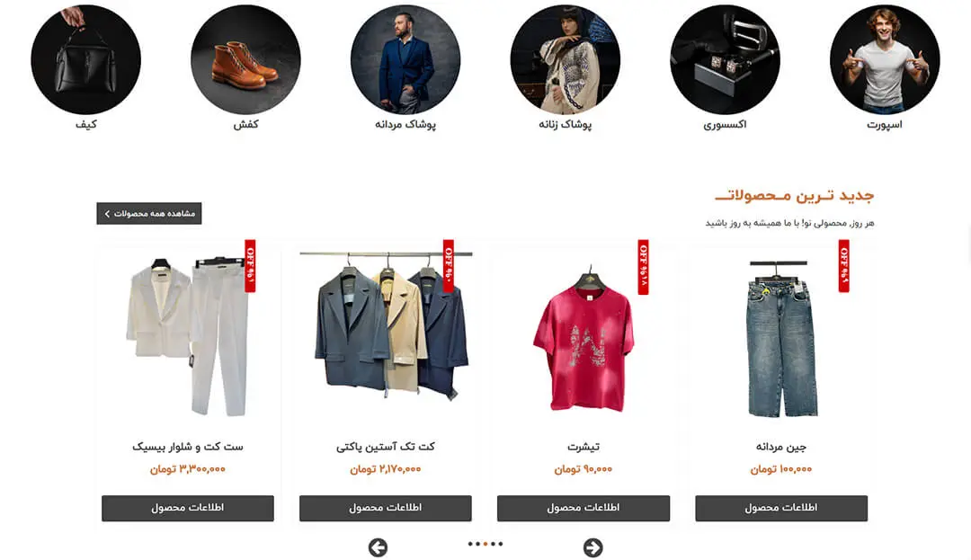View the red t-shirt product image

point(583,339)
